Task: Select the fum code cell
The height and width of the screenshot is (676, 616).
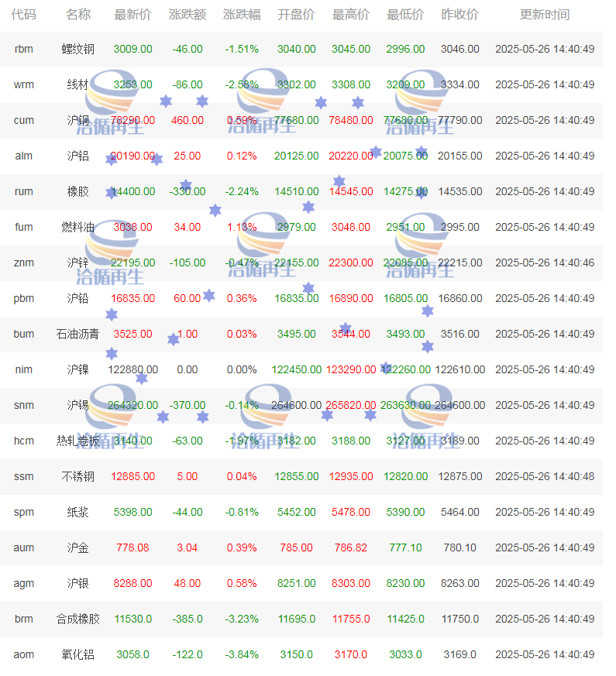Action: [24, 227]
